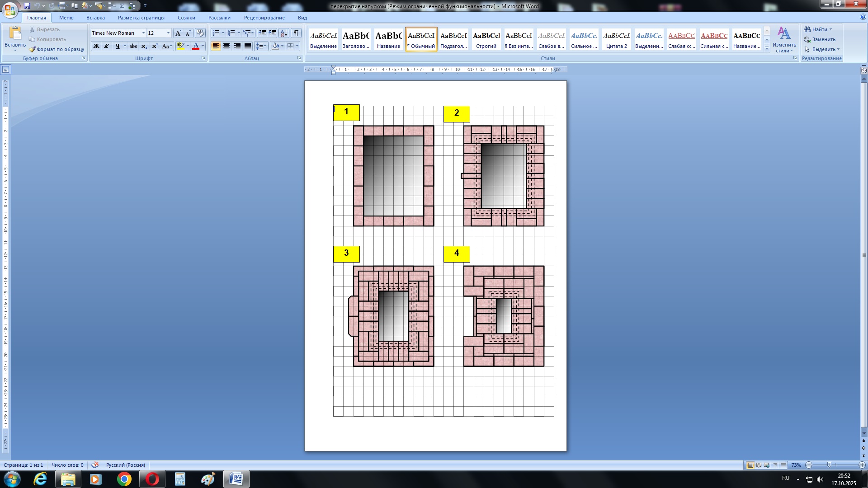Expand the Шрифт dialog launcher
The image size is (868, 488).
203,58
